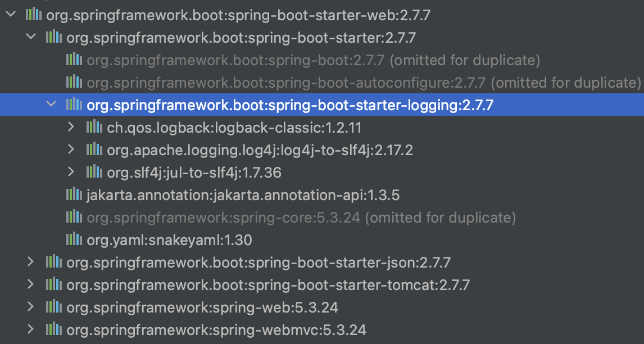This screenshot has height=344, width=644.
Task: Collapse the spring-boot-starter-web:2.7.7 node
Action: [x=10, y=15]
